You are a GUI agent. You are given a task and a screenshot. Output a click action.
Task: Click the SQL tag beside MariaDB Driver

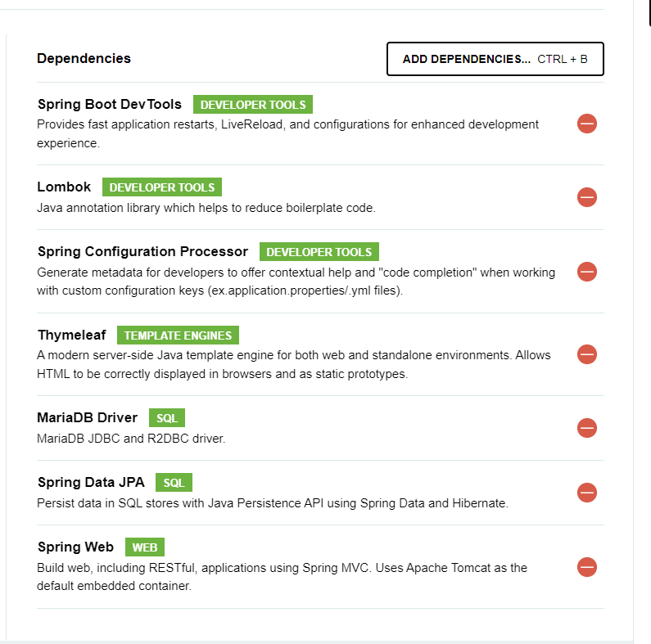click(x=167, y=418)
